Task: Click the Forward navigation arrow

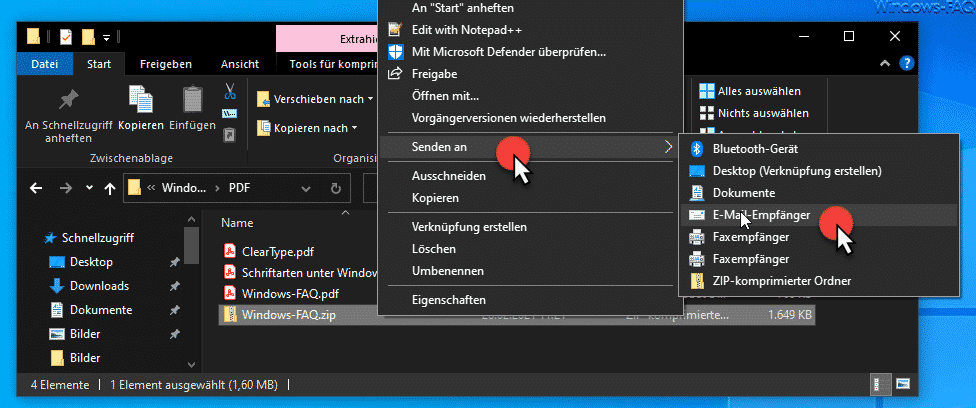Action: (x=66, y=188)
